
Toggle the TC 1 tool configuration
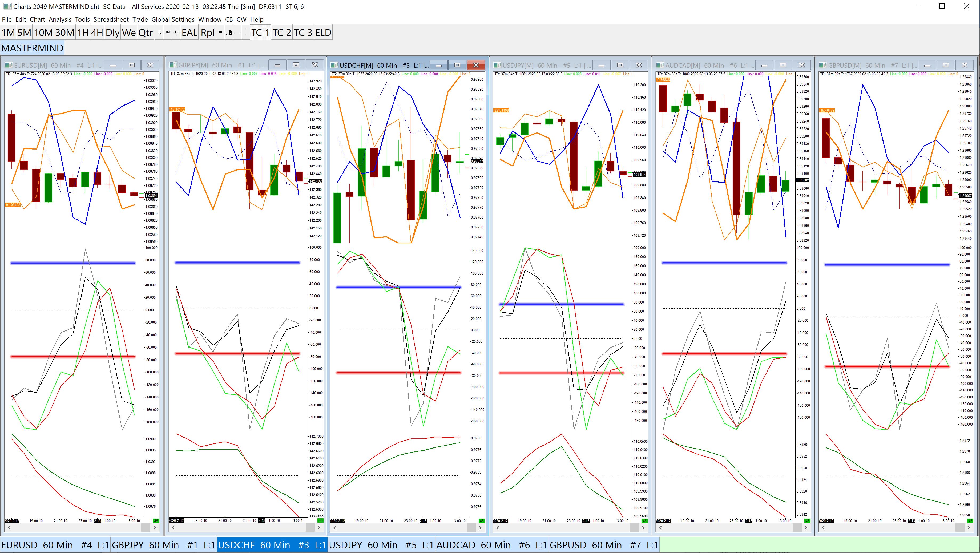click(260, 33)
